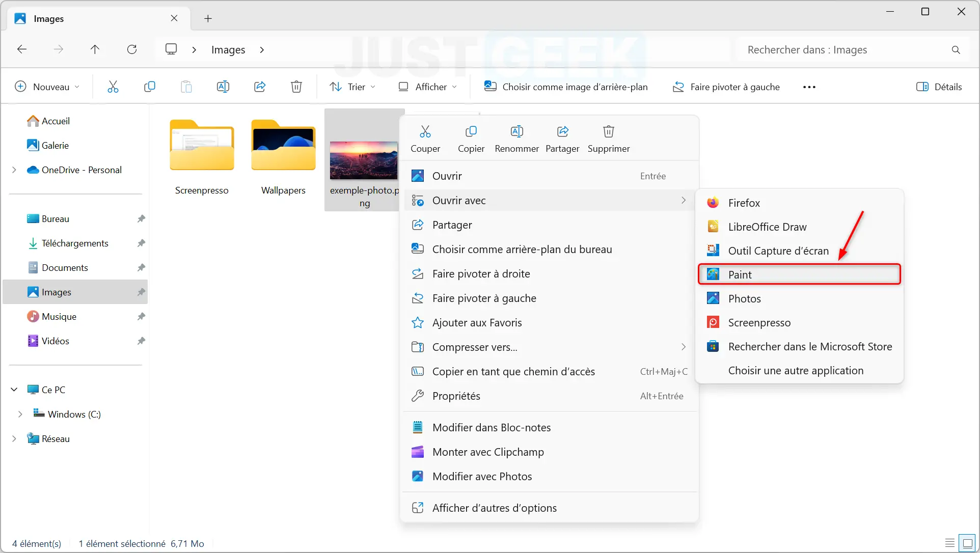This screenshot has width=980, height=553.
Task: Click Partager row in context menu
Action: [550, 225]
